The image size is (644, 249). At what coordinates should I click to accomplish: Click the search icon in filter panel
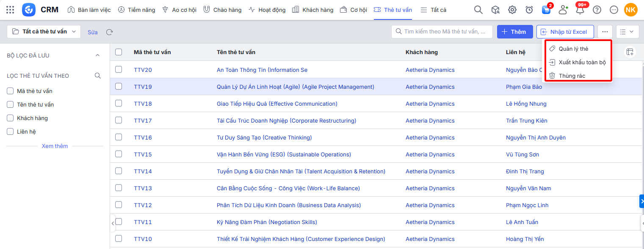98,76
